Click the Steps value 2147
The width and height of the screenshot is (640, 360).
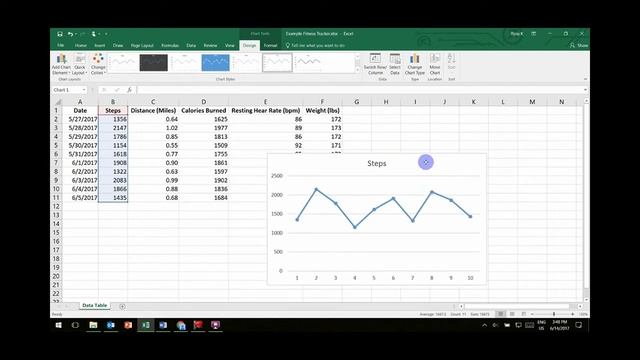[x=113, y=128]
